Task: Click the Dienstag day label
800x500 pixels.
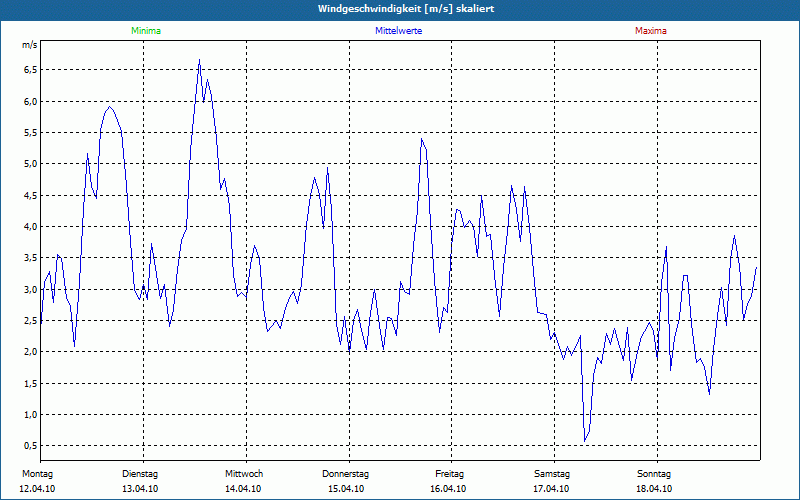Action: click(x=140, y=474)
